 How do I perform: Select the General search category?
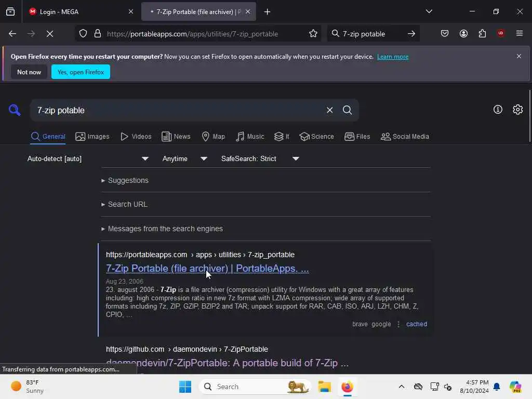click(48, 137)
